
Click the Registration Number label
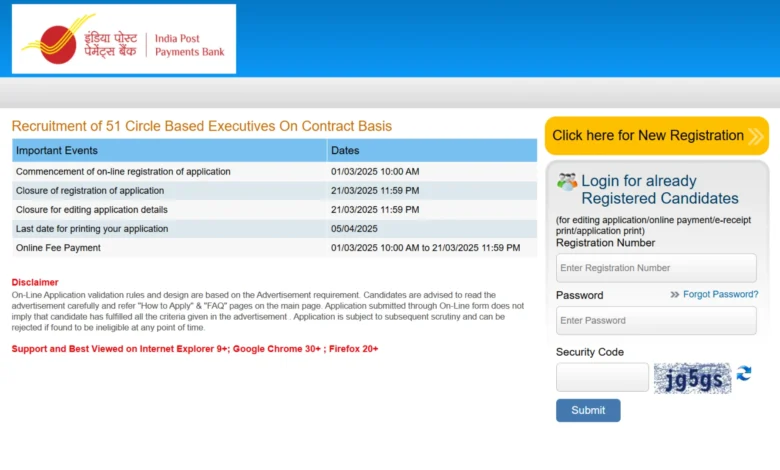pyautogui.click(x=605, y=243)
